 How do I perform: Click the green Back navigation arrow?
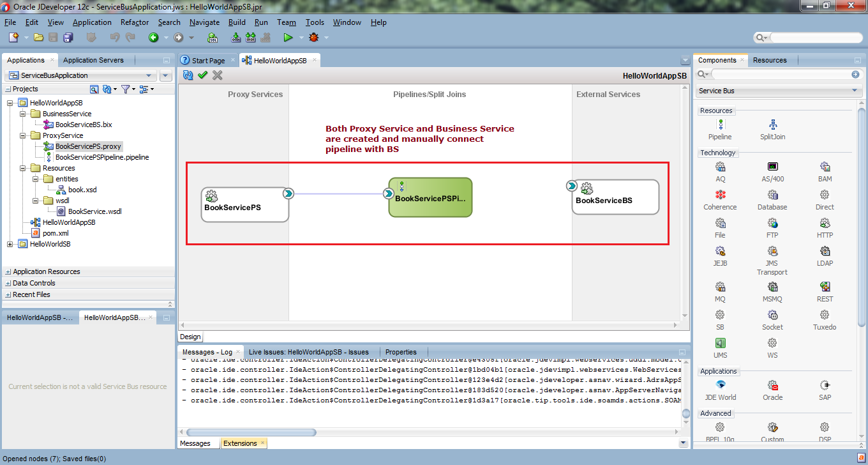pyautogui.click(x=154, y=38)
